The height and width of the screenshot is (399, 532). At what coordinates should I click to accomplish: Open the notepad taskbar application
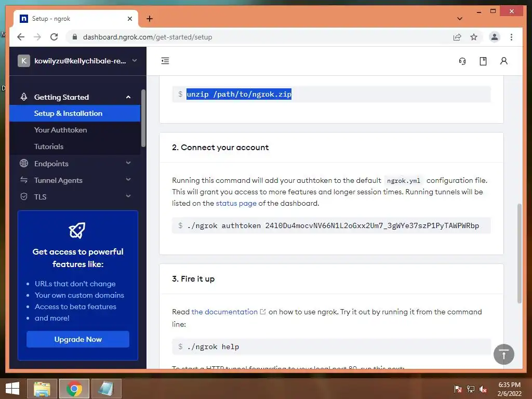coord(106,389)
